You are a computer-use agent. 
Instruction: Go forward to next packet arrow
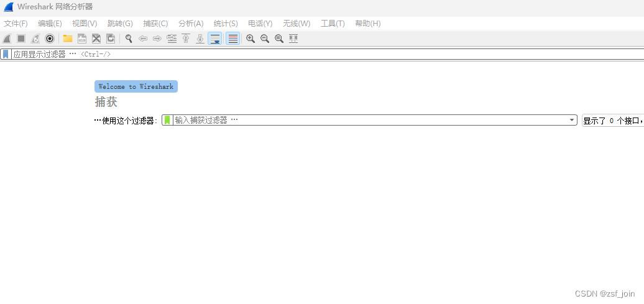(x=157, y=39)
